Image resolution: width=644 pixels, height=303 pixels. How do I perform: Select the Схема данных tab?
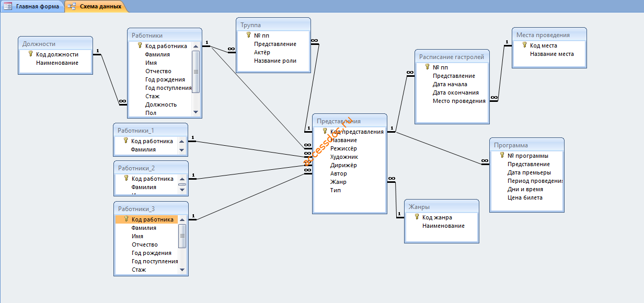point(96,6)
